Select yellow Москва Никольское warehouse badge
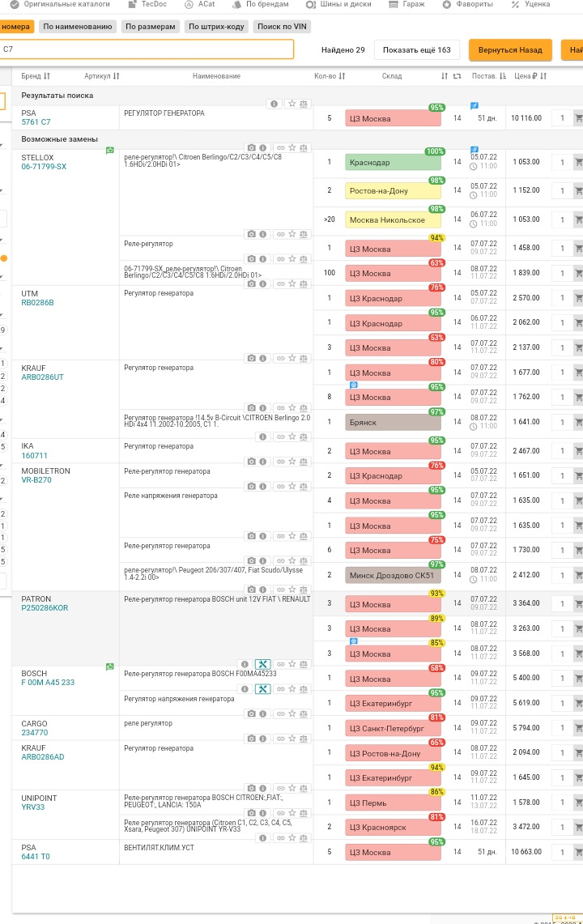Image resolution: width=583 pixels, height=924 pixels. coord(393,219)
